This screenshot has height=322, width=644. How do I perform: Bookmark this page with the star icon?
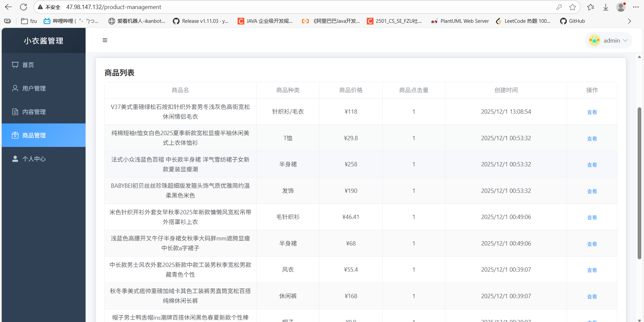[x=573, y=7]
